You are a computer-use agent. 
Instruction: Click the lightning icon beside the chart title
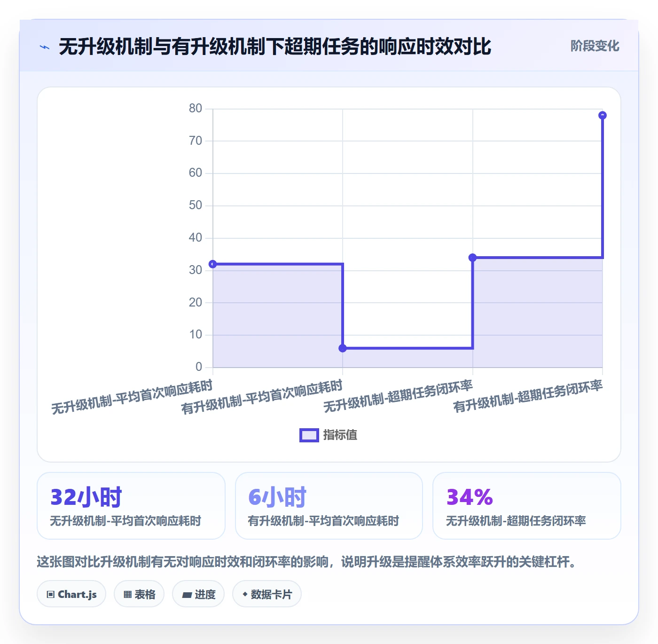tap(45, 47)
